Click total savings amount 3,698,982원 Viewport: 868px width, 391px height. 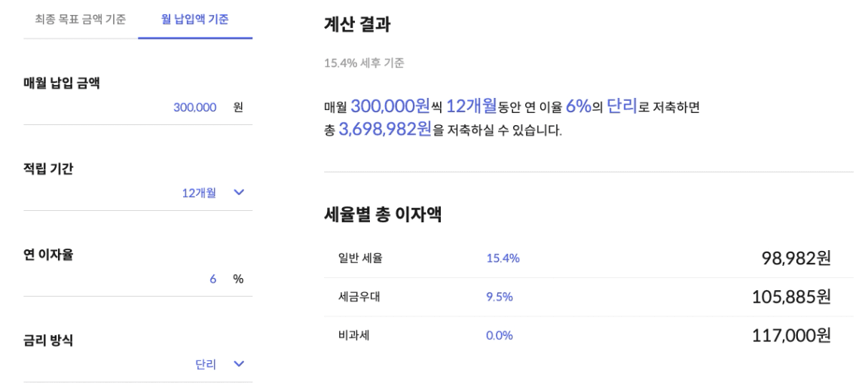click(385, 130)
